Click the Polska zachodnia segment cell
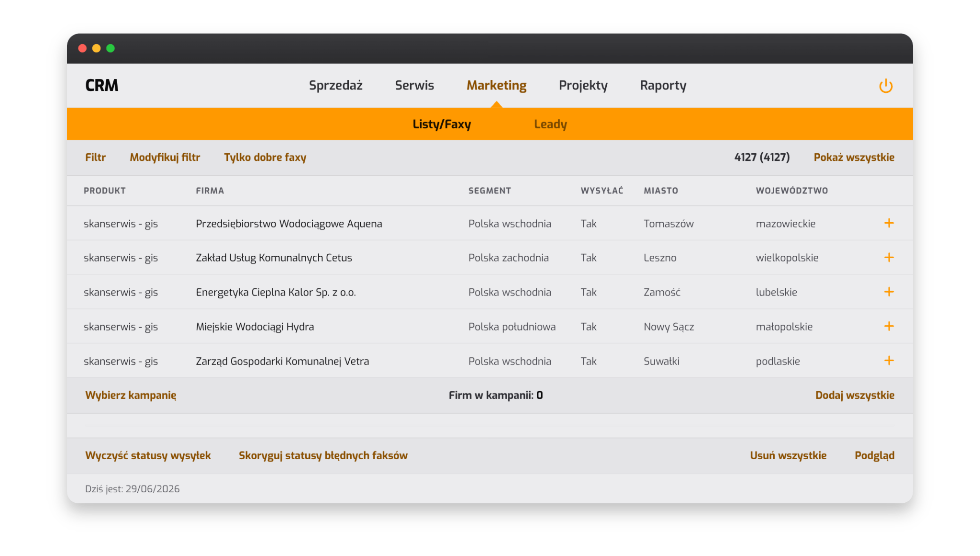This screenshot has width=980, height=556. coord(509,258)
